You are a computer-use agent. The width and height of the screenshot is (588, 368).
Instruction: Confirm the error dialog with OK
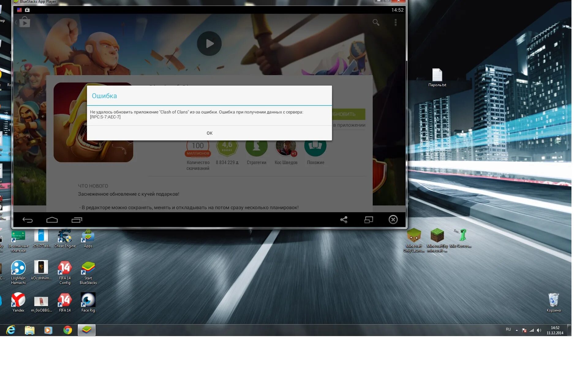tap(209, 133)
